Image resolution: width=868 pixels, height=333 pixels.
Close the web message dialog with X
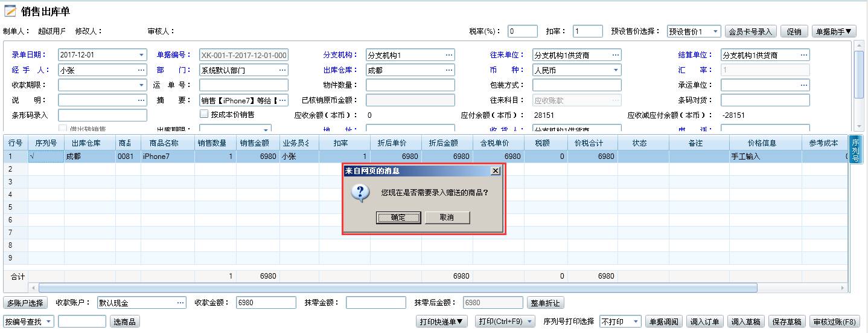496,171
